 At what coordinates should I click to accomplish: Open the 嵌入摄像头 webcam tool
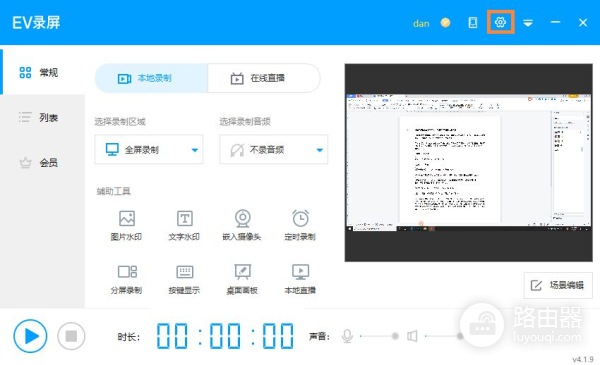[242, 226]
